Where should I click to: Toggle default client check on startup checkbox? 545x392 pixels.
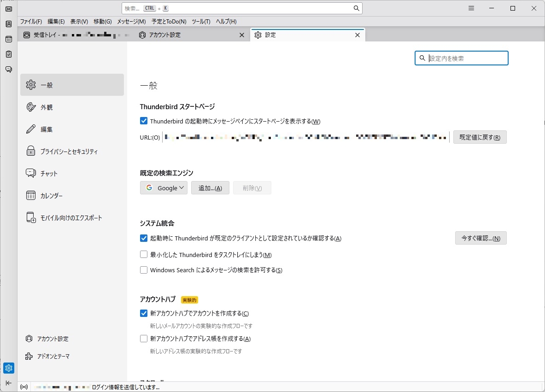coord(144,238)
